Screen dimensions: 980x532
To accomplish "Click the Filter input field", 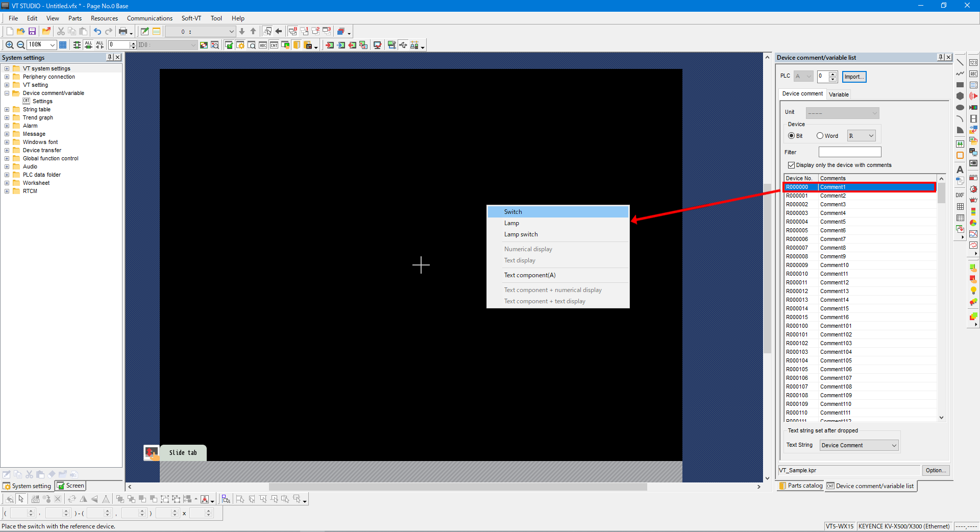I will click(850, 152).
